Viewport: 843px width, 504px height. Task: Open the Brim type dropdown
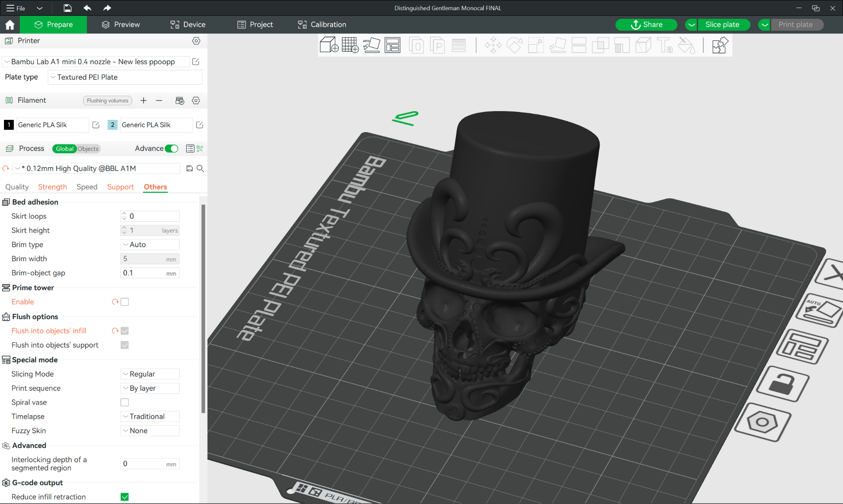tap(150, 245)
